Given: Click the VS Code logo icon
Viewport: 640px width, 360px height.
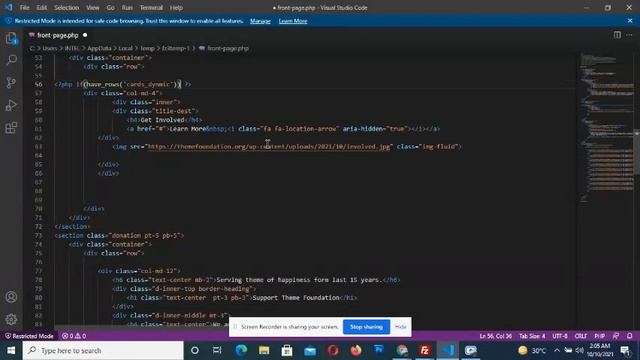Looking at the screenshot, I should click(x=9, y=7).
